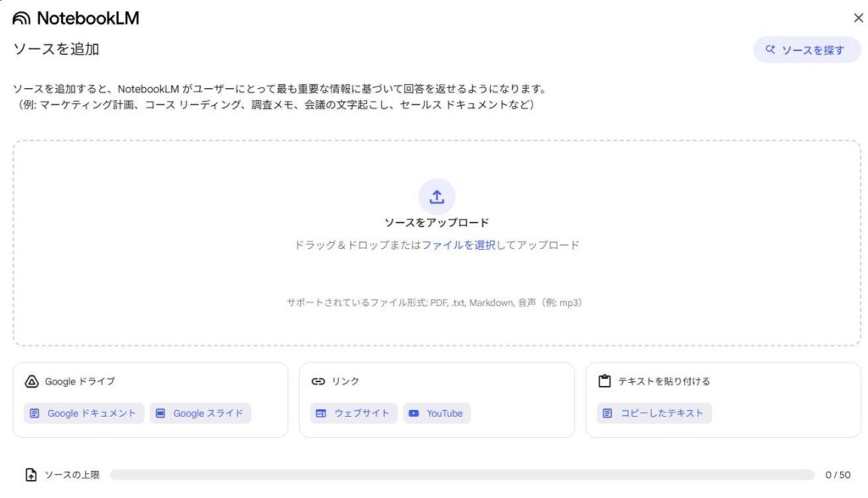Click the ソースを追加 title
Screen dimensions: 868x498
[x=56, y=49]
